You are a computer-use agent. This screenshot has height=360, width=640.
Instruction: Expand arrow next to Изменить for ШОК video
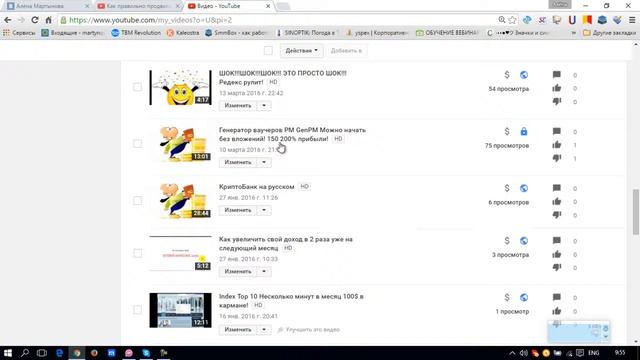click(x=264, y=106)
